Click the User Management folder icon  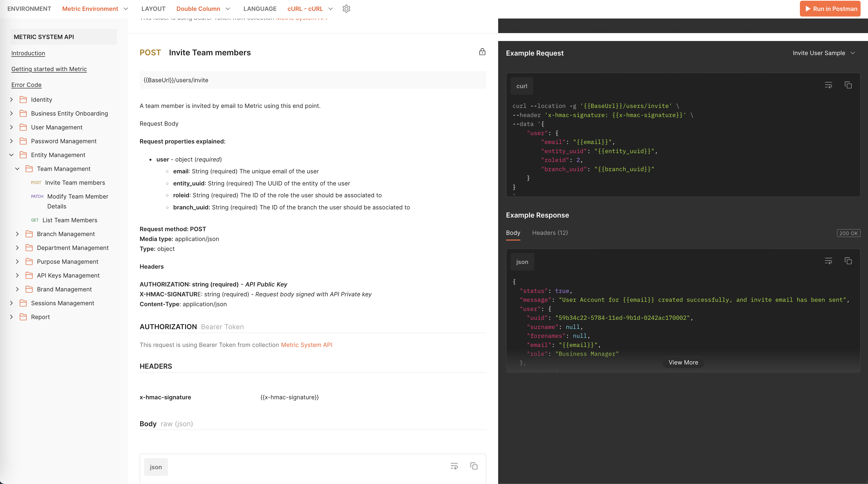[x=23, y=127]
